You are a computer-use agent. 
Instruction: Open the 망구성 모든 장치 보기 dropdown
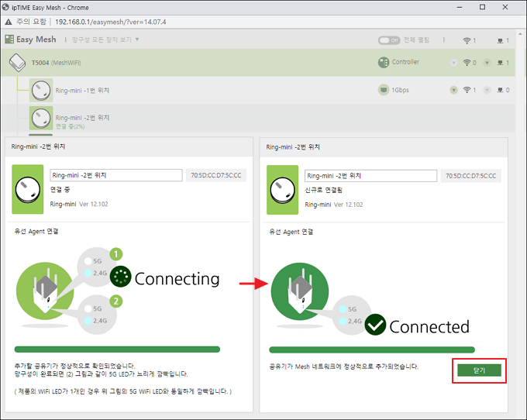click(x=105, y=40)
